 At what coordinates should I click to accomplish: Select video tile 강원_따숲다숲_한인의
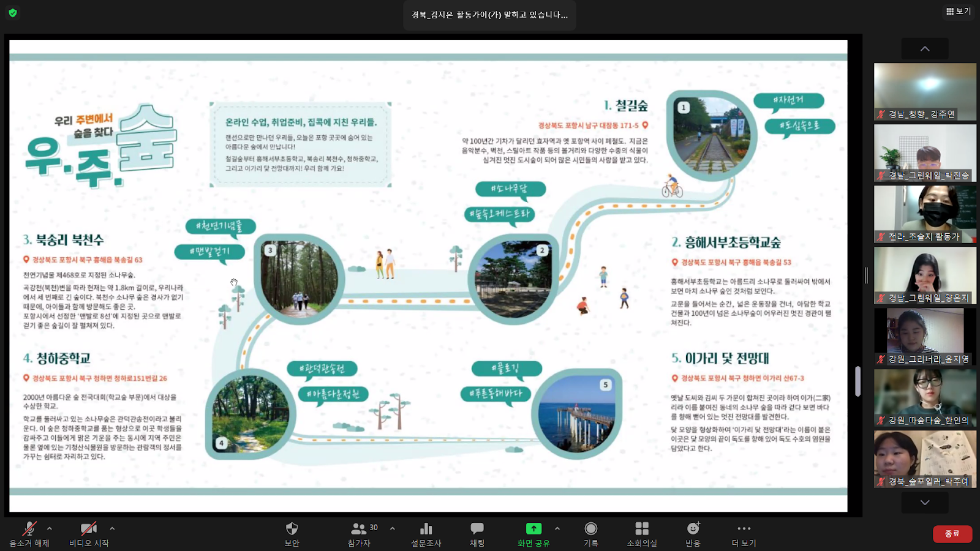925,398
